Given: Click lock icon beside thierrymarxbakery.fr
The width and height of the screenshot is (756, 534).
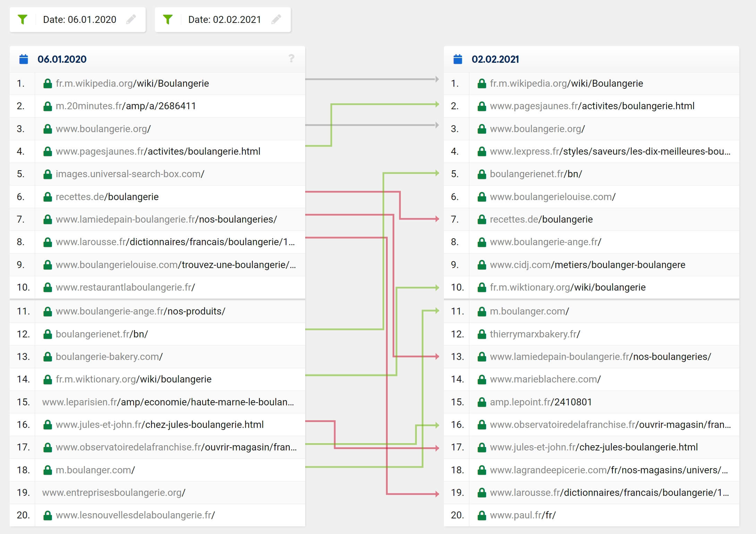Looking at the screenshot, I should click(x=482, y=334).
